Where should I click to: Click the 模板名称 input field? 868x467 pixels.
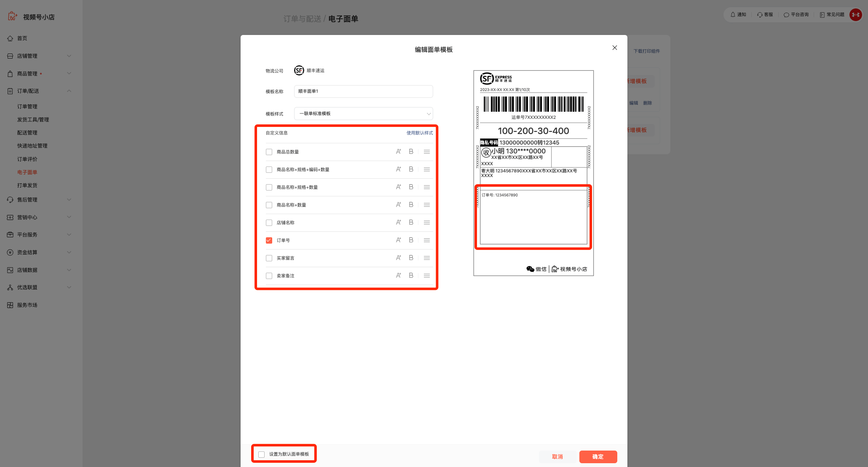(363, 91)
